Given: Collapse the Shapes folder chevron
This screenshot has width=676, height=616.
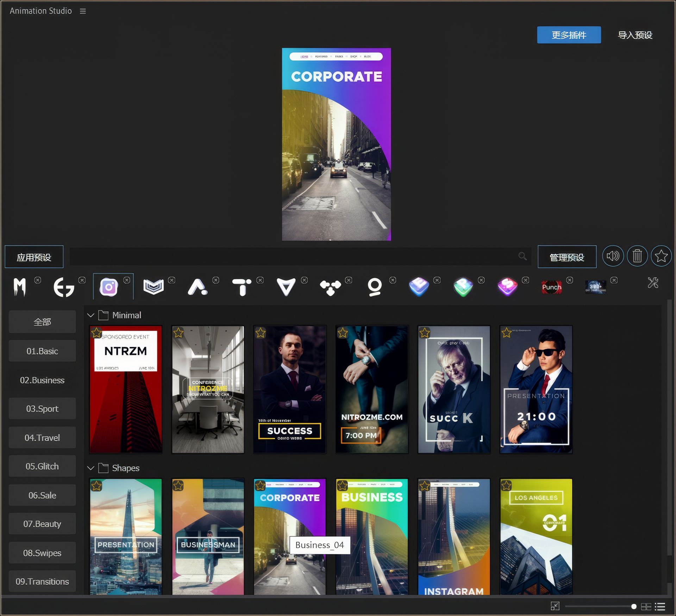Looking at the screenshot, I should click(91, 468).
